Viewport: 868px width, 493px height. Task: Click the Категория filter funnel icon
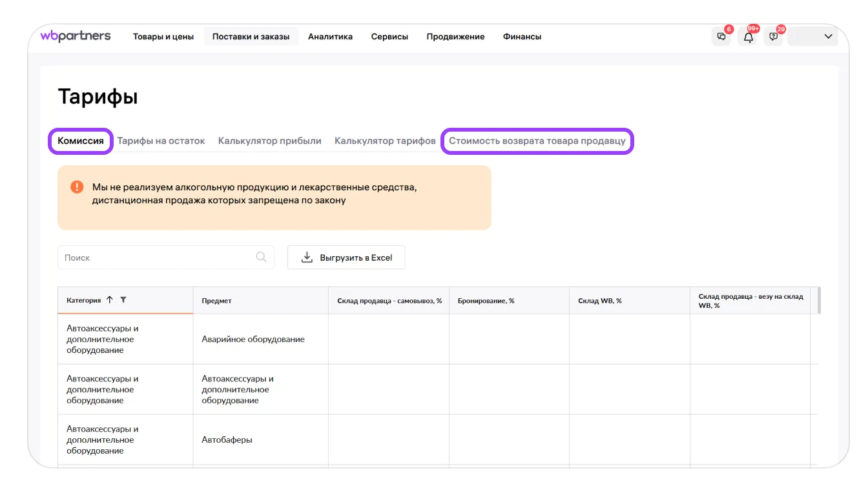(x=123, y=300)
